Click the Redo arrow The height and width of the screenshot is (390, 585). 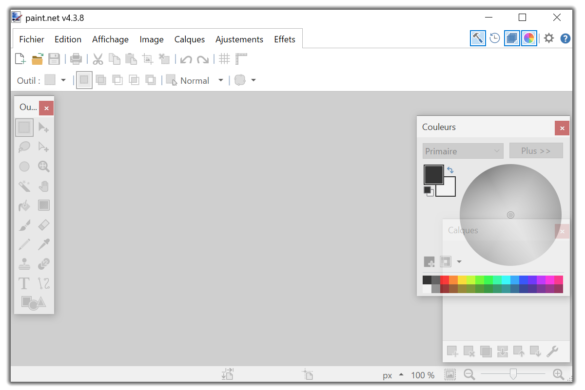pos(203,59)
